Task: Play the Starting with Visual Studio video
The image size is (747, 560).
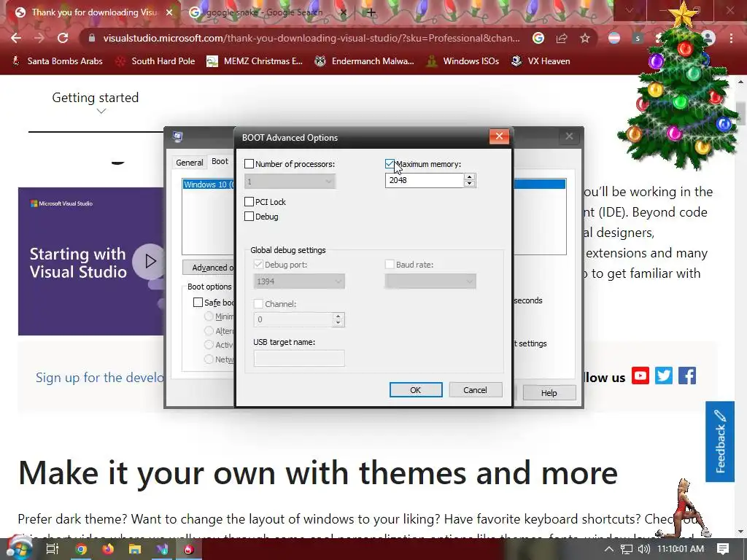Action: [150, 261]
